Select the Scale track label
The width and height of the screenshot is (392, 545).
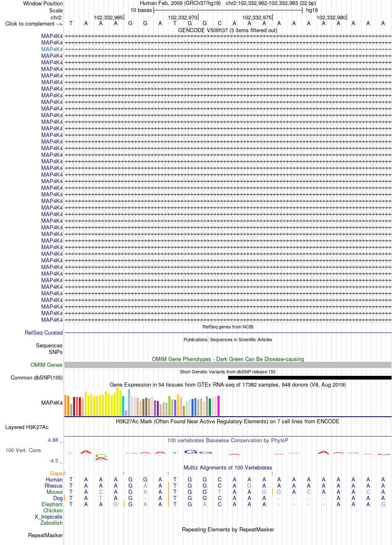tap(56, 10)
